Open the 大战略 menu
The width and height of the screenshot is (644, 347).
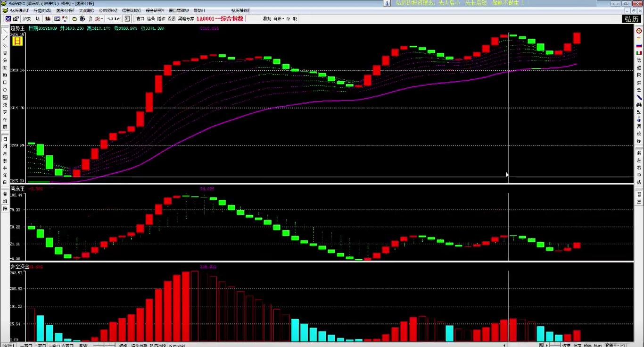point(87,10)
